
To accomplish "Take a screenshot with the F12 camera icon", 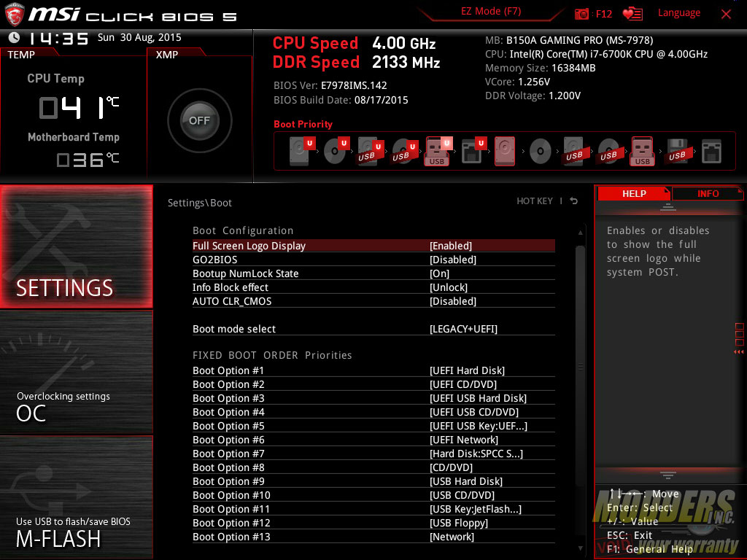I will (x=581, y=14).
